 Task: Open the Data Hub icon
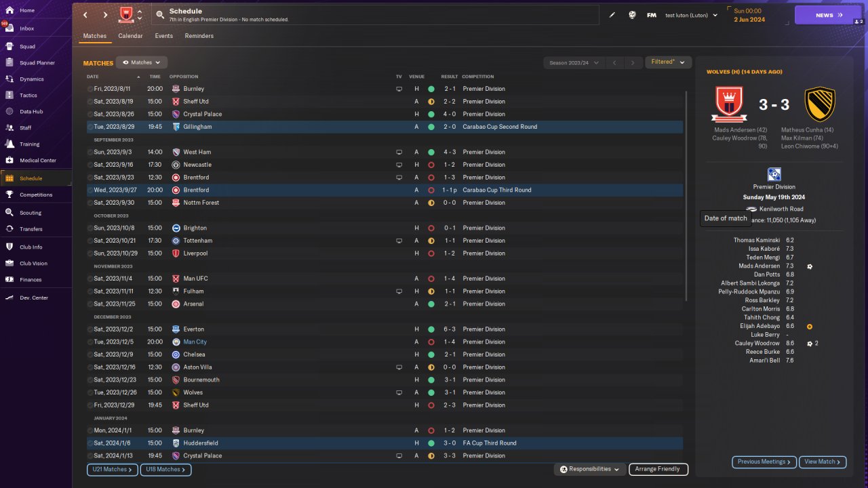point(9,112)
